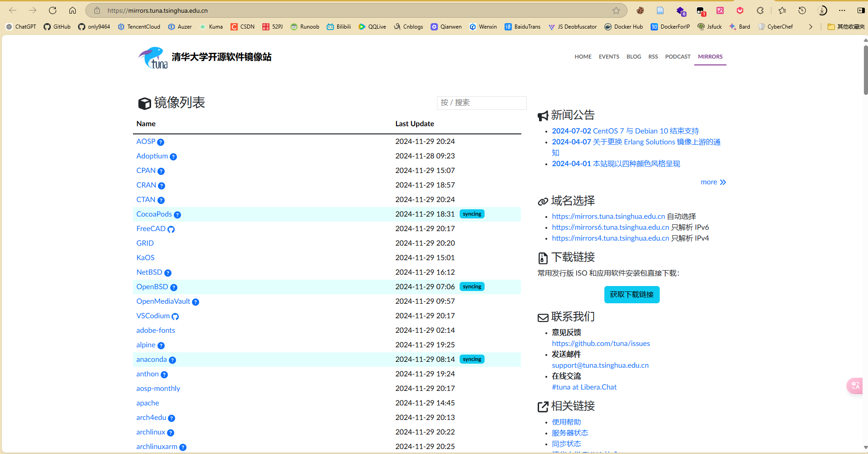The width and height of the screenshot is (868, 454).
Task: Bookmark this page with star icon
Action: coord(616,10)
